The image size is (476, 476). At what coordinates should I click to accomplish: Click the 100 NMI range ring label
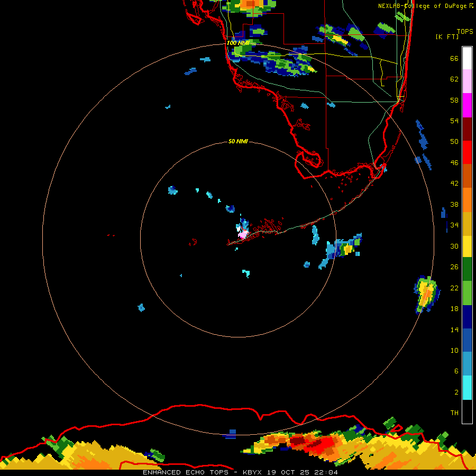coord(238,43)
